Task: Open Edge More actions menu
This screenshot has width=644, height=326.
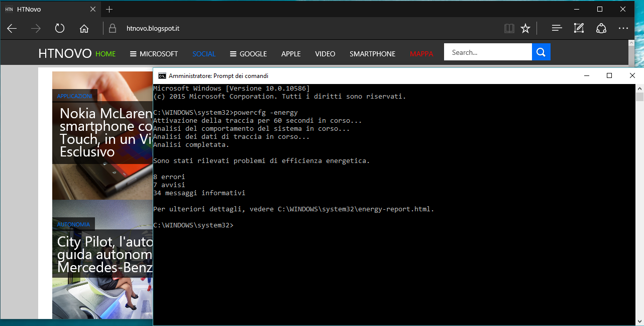Action: (623, 29)
